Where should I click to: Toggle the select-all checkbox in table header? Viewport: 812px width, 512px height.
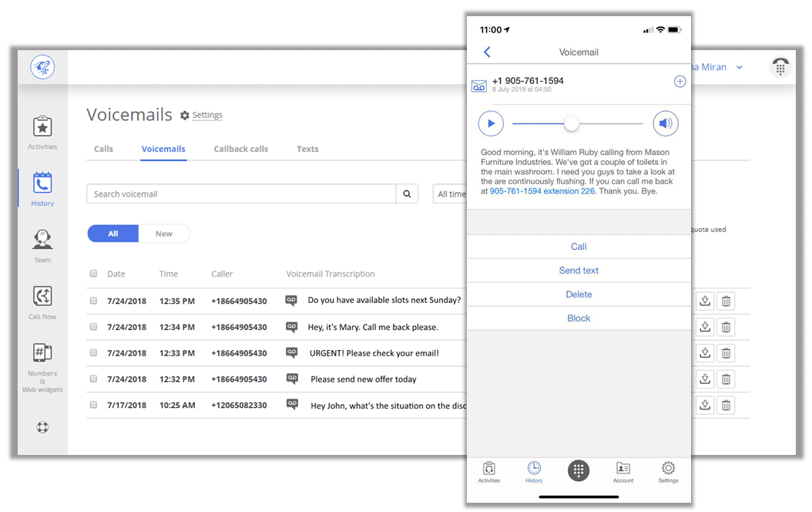tap(93, 273)
